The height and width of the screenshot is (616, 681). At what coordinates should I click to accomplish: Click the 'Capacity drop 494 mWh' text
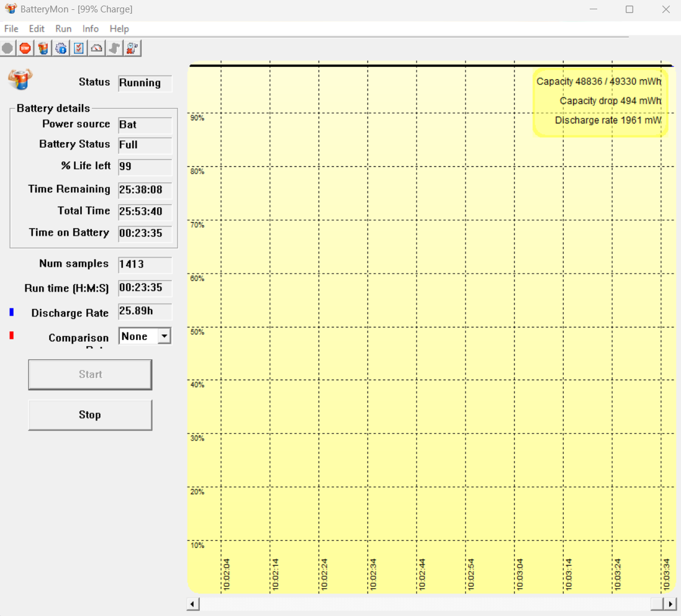pos(610,101)
